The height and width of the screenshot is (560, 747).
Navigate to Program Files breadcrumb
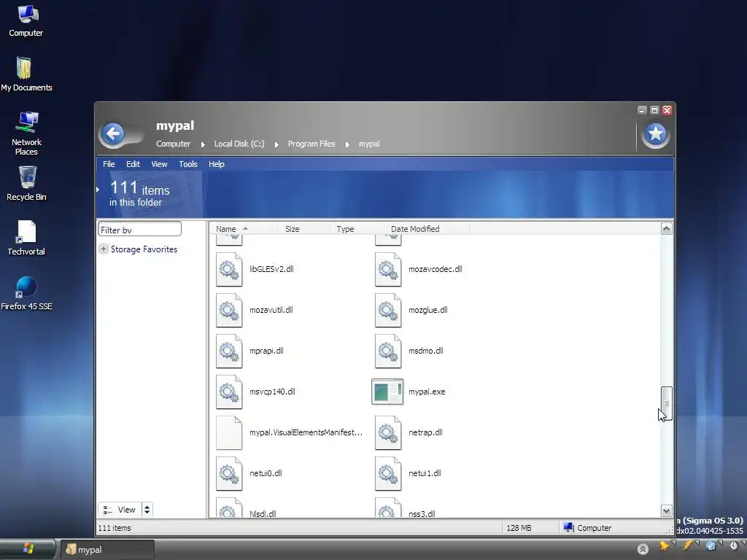click(x=311, y=144)
